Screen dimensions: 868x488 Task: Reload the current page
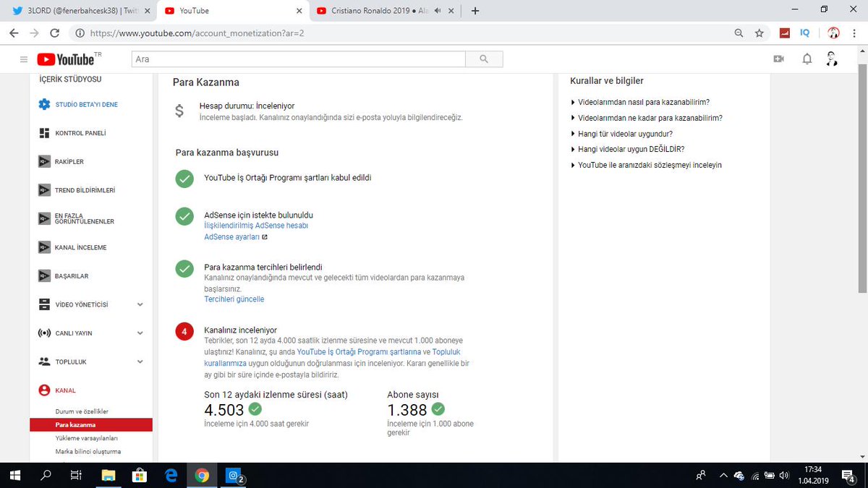pos(55,33)
